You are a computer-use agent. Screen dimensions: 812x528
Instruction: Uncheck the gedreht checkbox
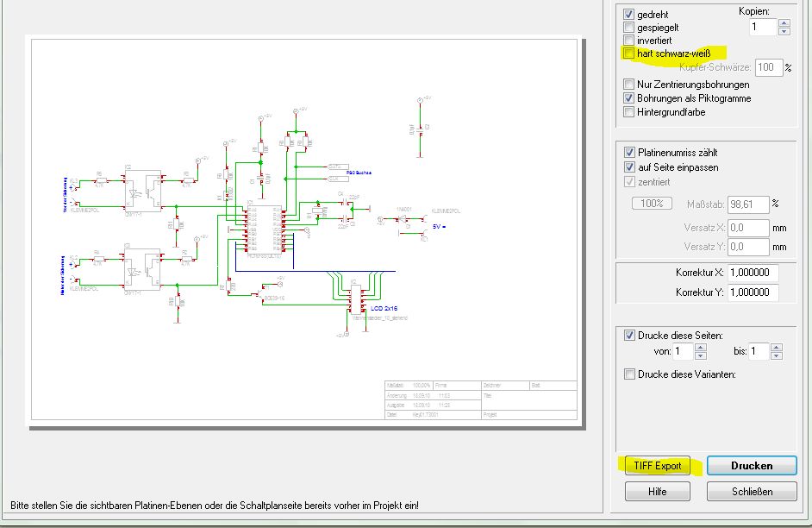(628, 15)
